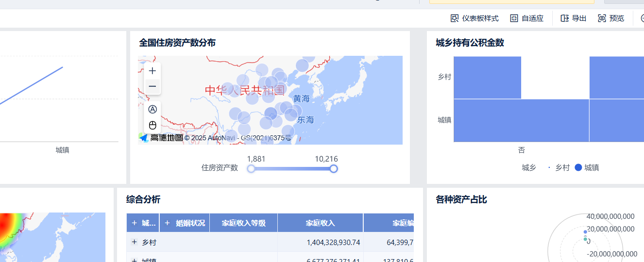Select the 64,399,7 table cell

(x=389, y=242)
